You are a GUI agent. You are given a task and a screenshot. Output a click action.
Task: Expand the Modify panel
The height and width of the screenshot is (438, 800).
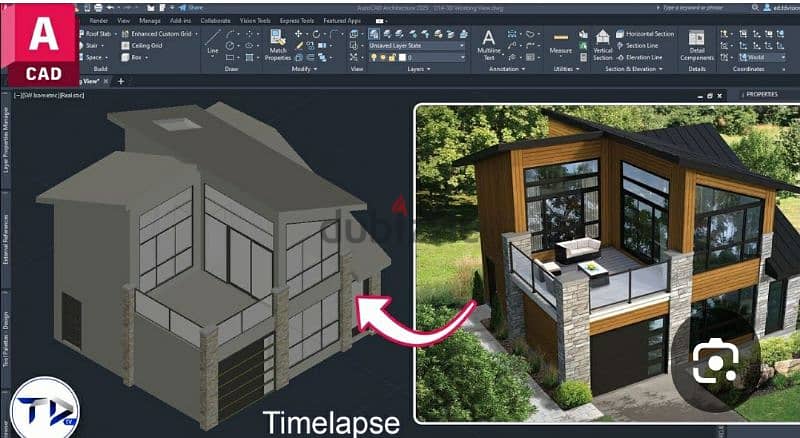coord(301,69)
